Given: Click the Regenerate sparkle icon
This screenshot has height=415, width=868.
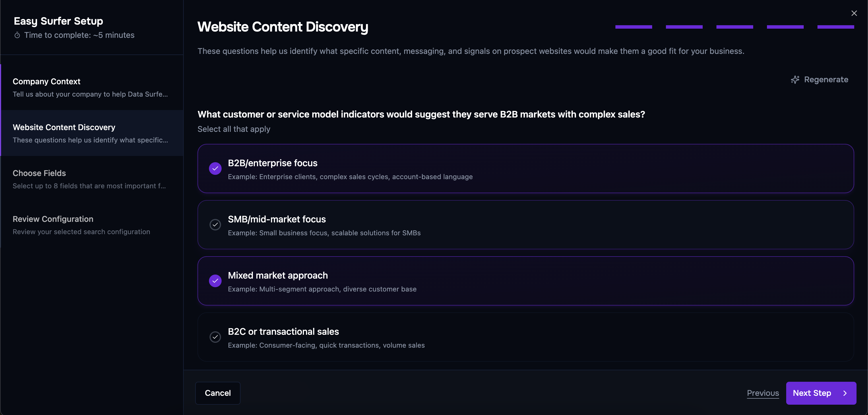Looking at the screenshot, I should point(795,80).
